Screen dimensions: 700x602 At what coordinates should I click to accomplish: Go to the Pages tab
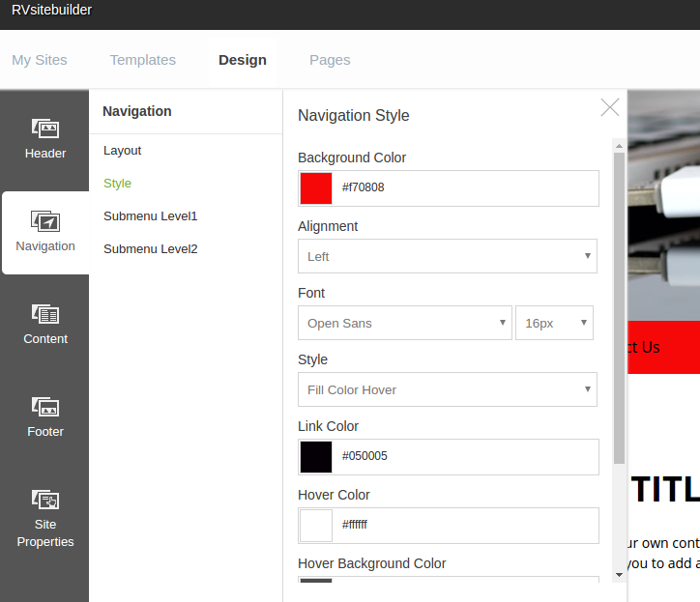330,60
